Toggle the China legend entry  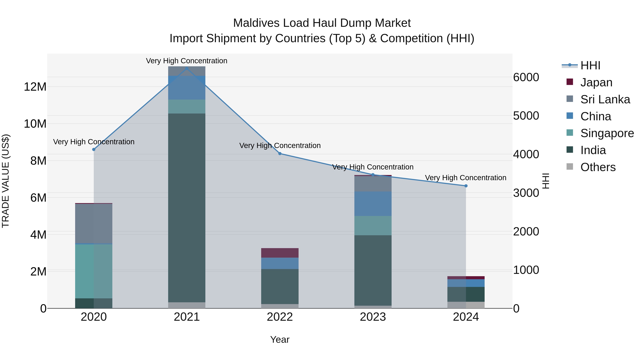pyautogui.click(x=589, y=116)
